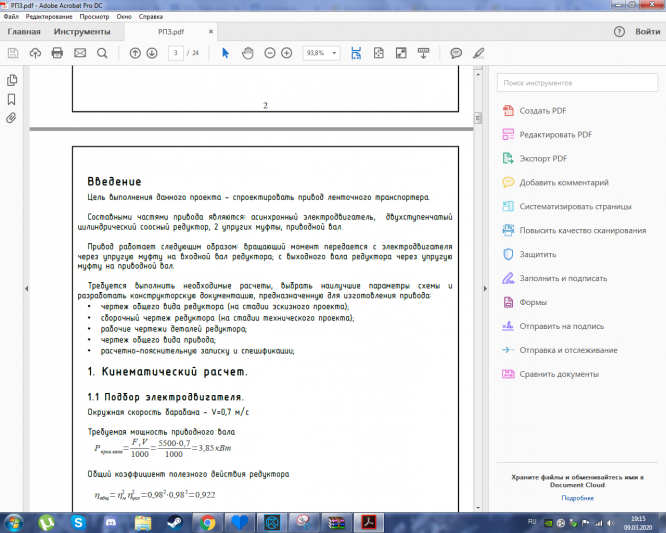Follow the Подробнее link

click(578, 498)
